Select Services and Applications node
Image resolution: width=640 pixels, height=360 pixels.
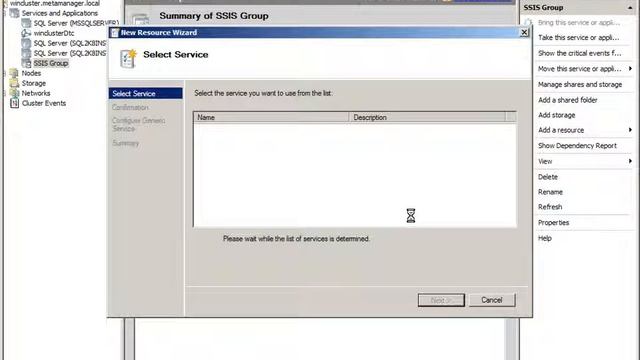pyautogui.click(x=60, y=13)
